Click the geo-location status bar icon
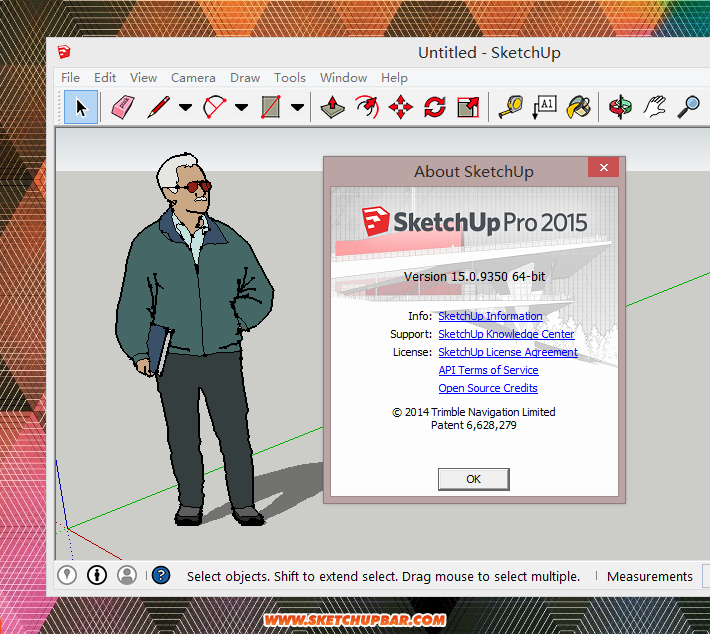Viewport: 710px width, 634px height. [67, 575]
